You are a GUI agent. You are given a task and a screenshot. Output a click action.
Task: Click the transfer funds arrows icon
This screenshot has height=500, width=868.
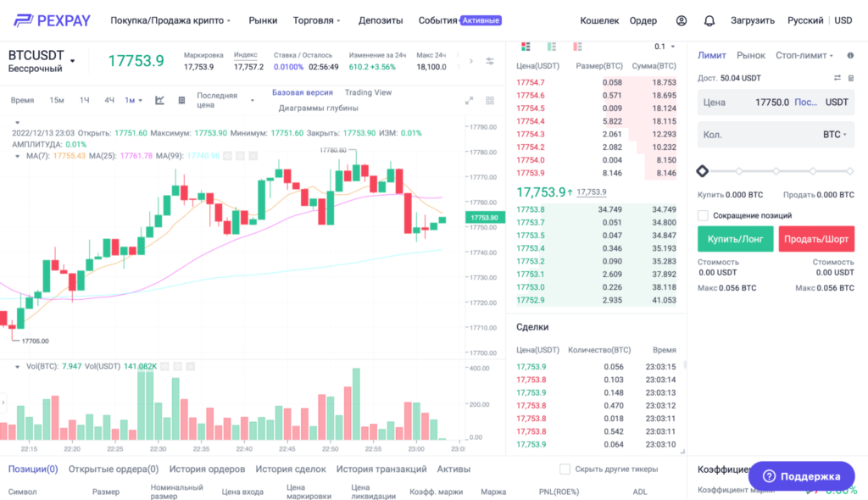click(837, 78)
